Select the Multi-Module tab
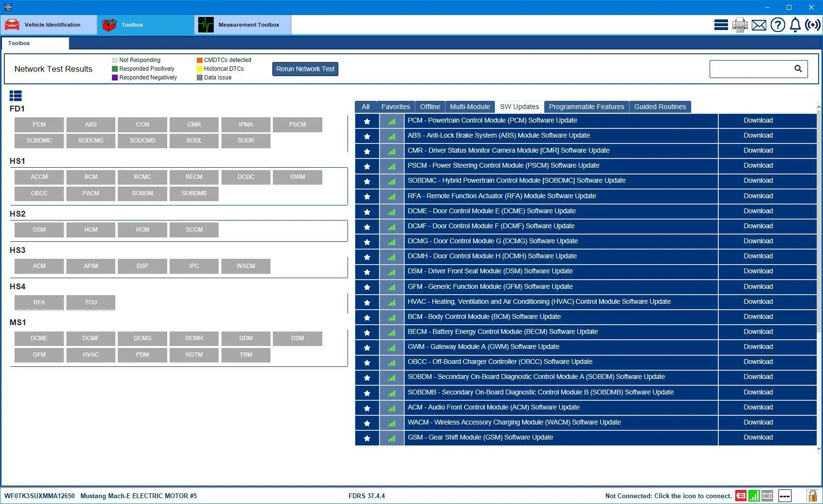Viewport: 823px width, 504px height. coord(470,107)
